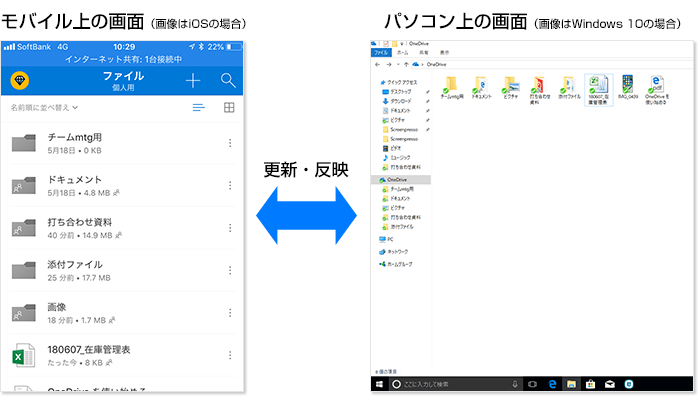Open Mail app from taskbar

pos(610,384)
